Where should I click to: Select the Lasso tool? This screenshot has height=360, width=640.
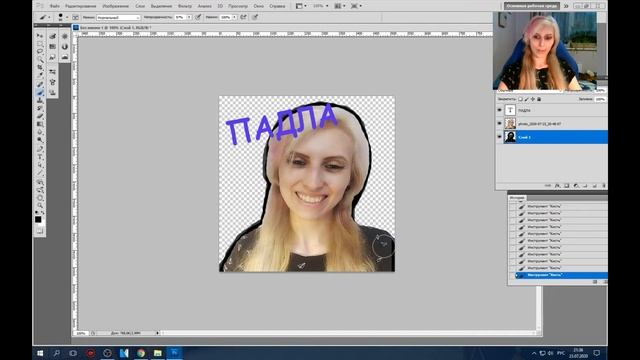(x=40, y=51)
